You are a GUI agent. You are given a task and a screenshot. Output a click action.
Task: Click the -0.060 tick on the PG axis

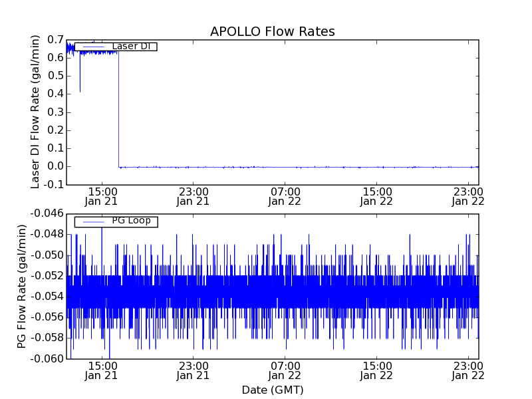pos(47,358)
